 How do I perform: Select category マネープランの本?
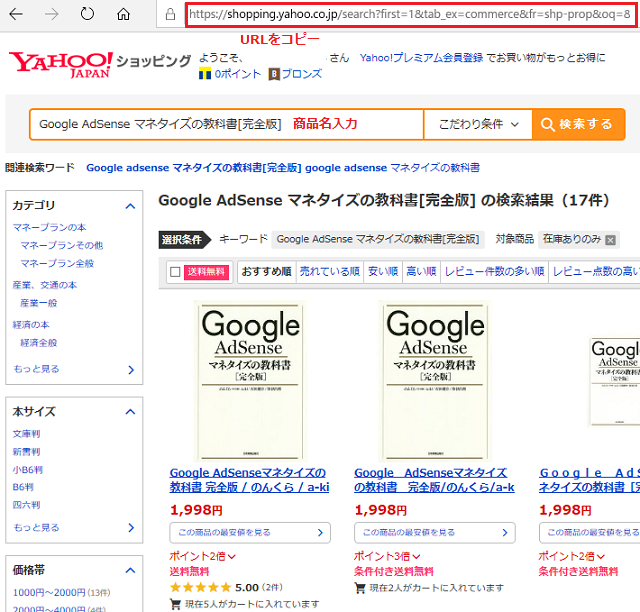pyautogui.click(x=49, y=227)
